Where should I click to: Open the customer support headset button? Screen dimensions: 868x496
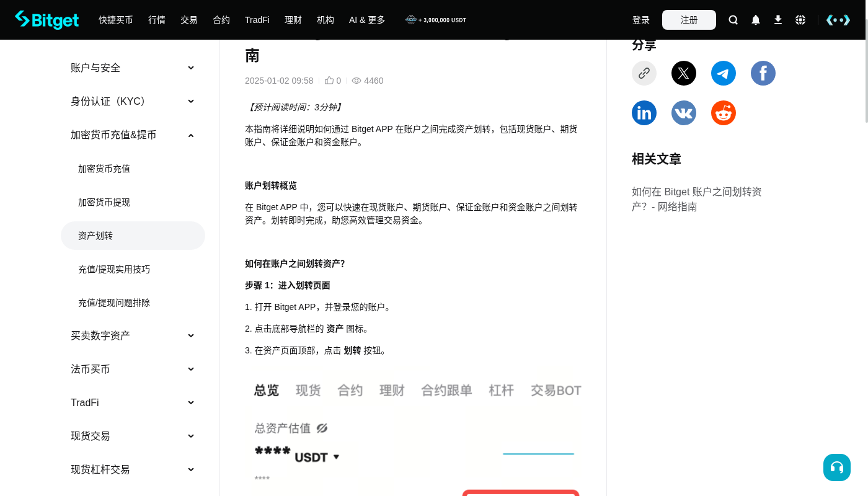click(x=837, y=467)
